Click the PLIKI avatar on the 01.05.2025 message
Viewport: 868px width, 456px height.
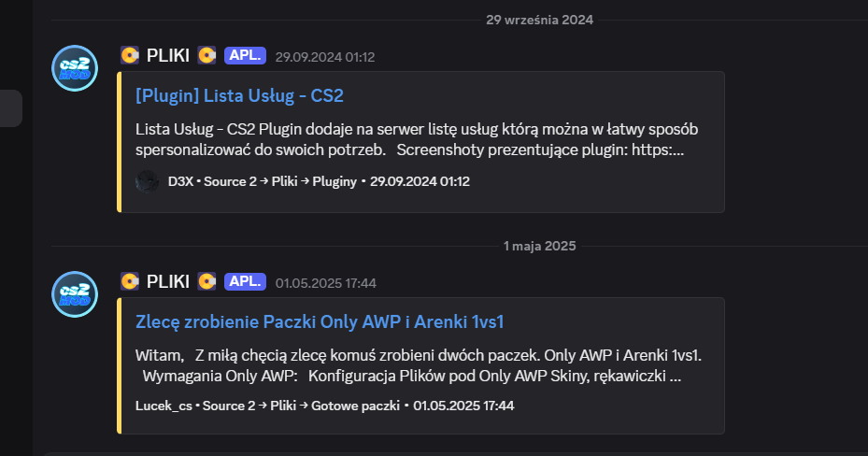click(x=75, y=294)
